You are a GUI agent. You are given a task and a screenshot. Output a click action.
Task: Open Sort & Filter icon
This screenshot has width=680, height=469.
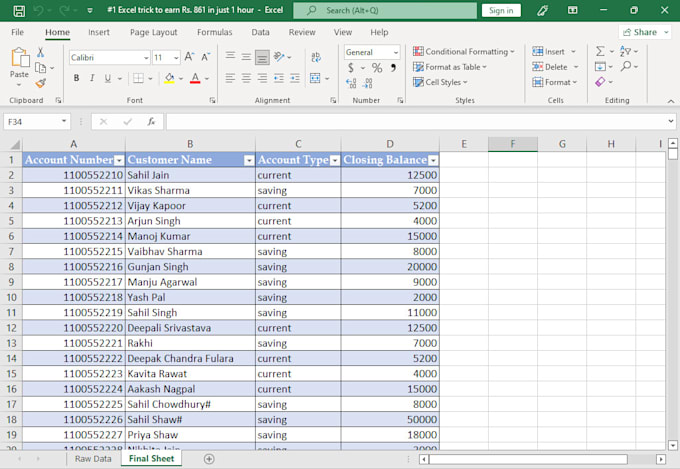625,51
